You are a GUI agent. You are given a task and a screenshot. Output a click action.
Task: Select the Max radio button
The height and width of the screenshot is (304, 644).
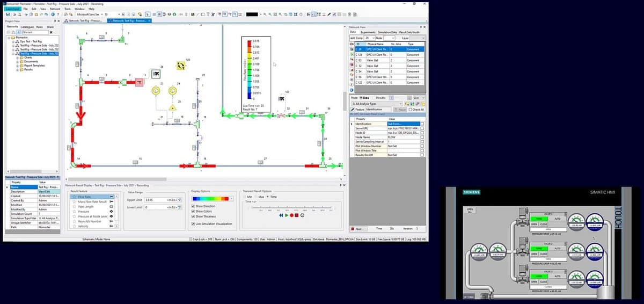[257, 197]
